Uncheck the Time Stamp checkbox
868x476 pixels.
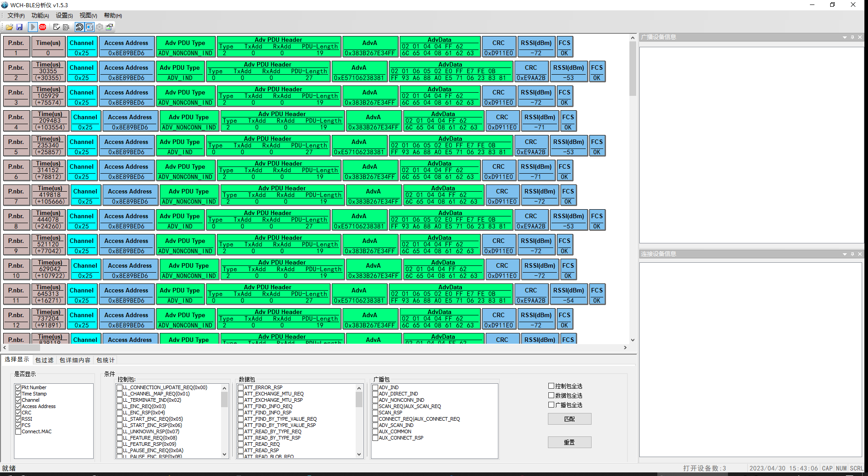pos(18,394)
